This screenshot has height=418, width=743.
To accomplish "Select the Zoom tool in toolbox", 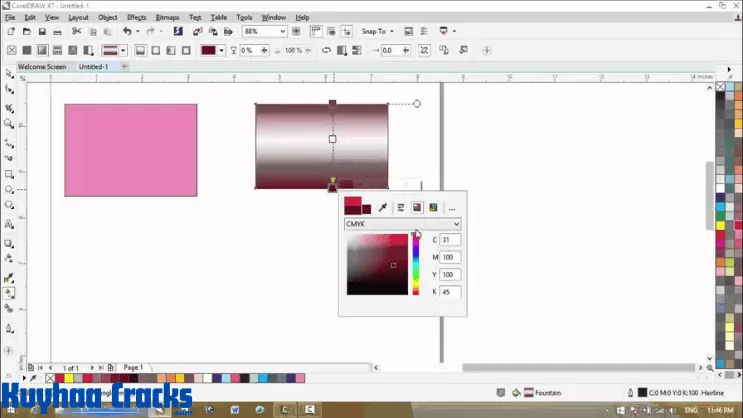I will 9,124.
